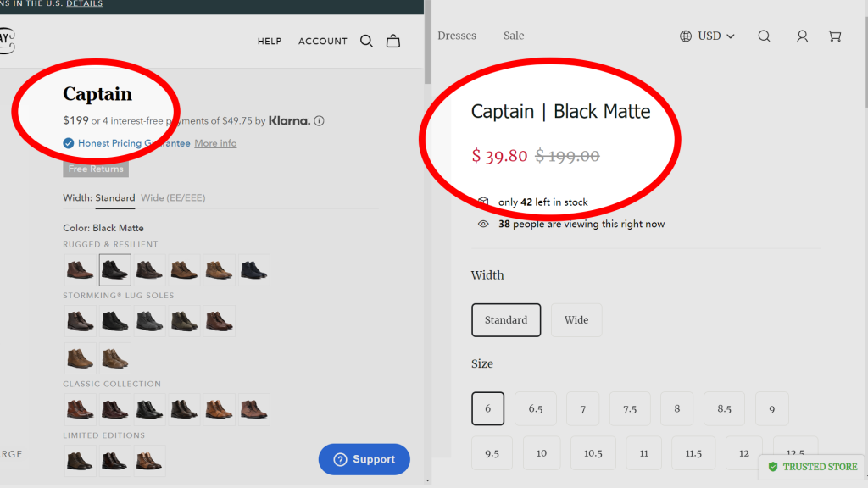Choose Standard width button on right page
Screen dimensions: 868x488
(x=506, y=319)
